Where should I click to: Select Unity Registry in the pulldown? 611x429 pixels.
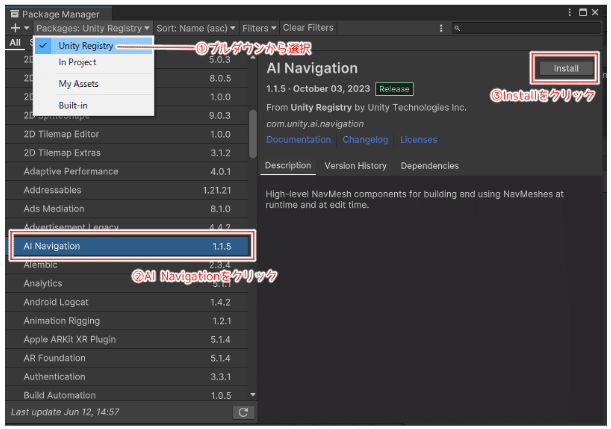94,46
